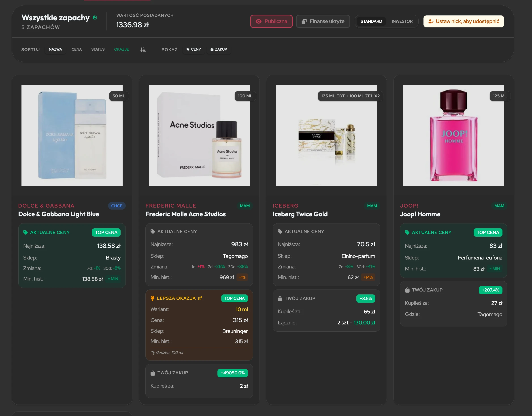Toggle the ZAKUP display filter
Image resolution: width=532 pixels, height=416 pixels.
[219, 49]
